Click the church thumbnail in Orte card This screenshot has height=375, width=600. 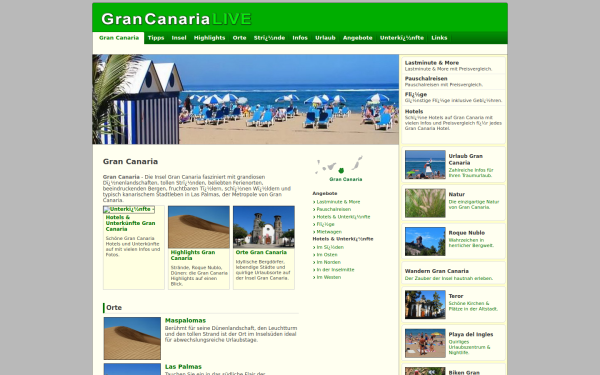coord(264,227)
